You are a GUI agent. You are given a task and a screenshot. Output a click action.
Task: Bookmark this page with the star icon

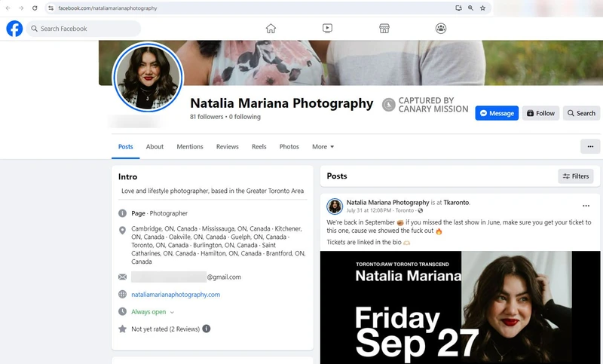[x=482, y=8]
